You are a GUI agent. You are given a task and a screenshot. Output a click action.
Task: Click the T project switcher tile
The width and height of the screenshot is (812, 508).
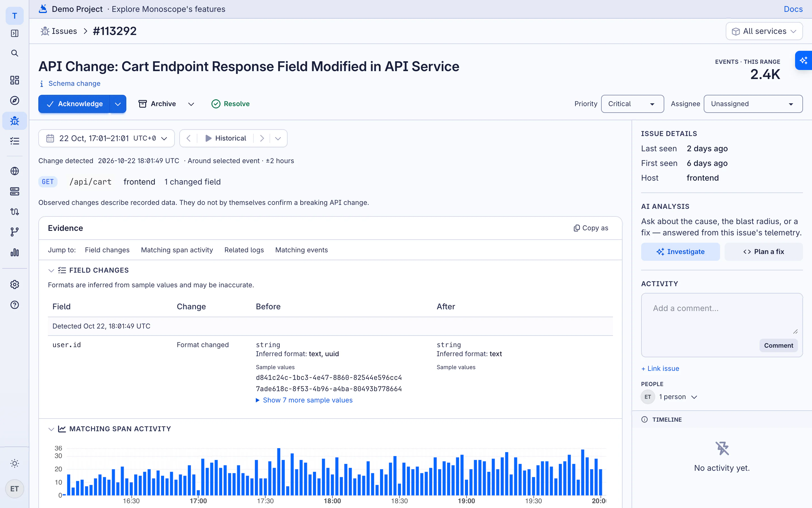[x=14, y=16]
